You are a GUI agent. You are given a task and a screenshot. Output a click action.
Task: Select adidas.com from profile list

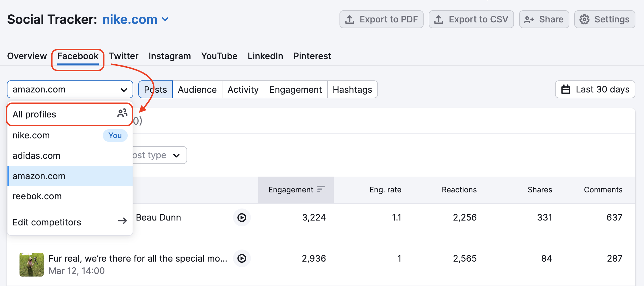click(x=70, y=156)
